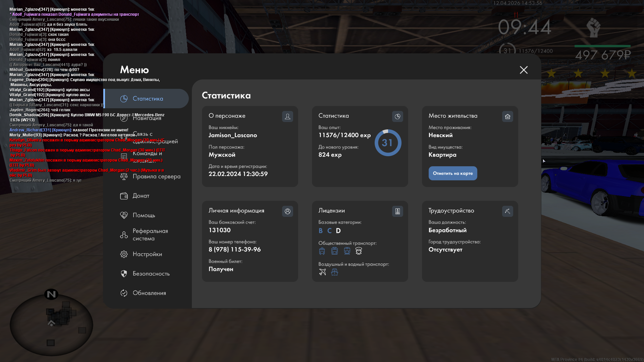Click the document icon in Лицензии card
This screenshot has height=362, width=644.
[397, 211]
